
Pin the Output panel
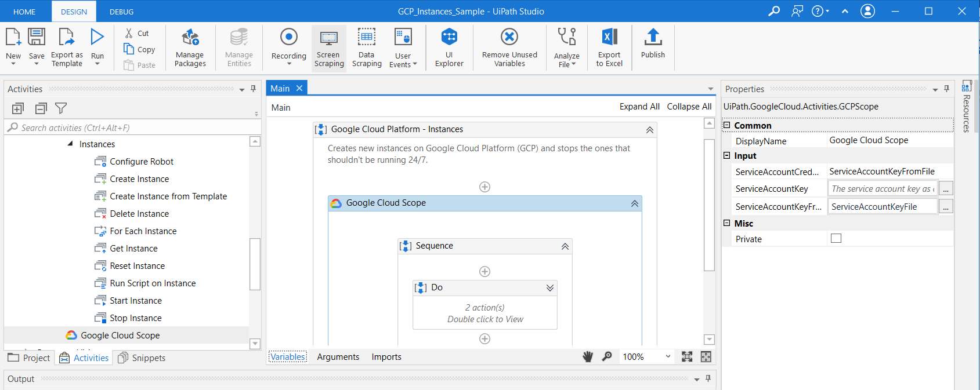pos(708,378)
